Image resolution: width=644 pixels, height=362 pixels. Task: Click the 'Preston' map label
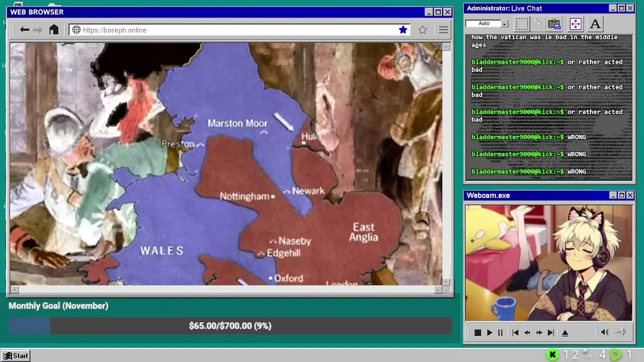(178, 144)
